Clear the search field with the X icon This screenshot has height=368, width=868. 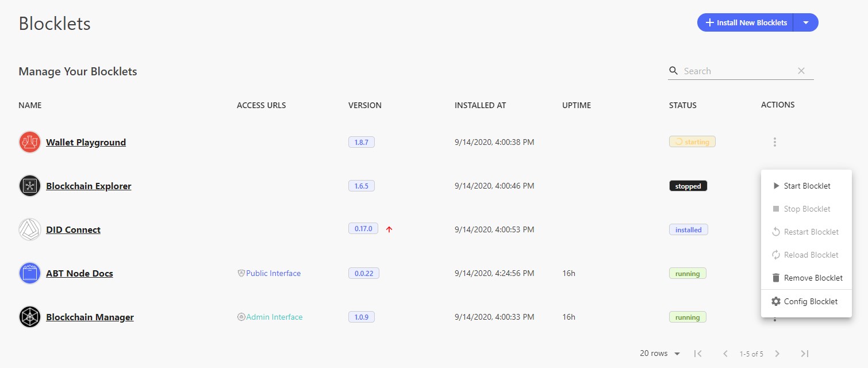tap(801, 71)
